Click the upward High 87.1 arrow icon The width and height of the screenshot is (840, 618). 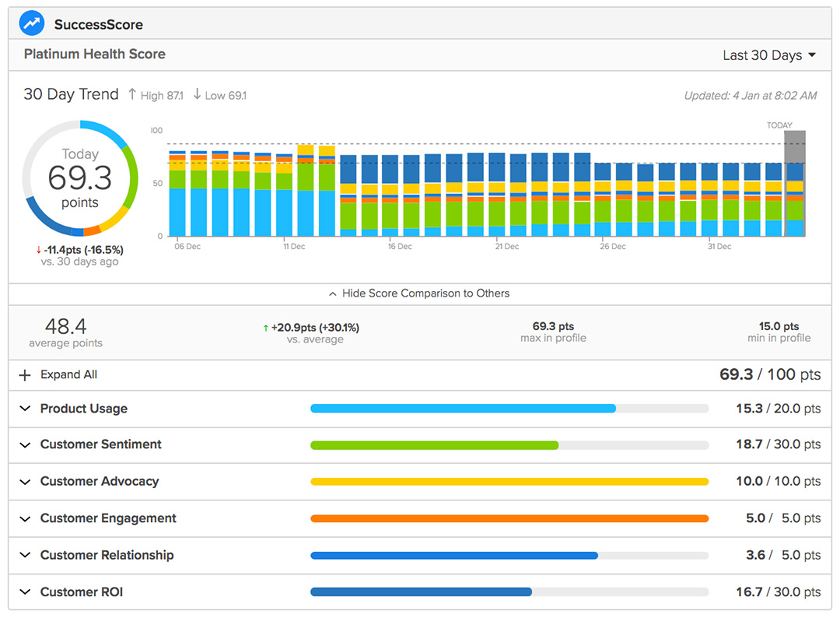coord(132,95)
